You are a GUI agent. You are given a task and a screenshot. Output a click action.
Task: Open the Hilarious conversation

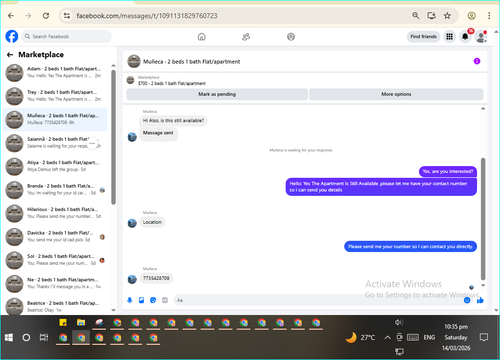(x=55, y=213)
